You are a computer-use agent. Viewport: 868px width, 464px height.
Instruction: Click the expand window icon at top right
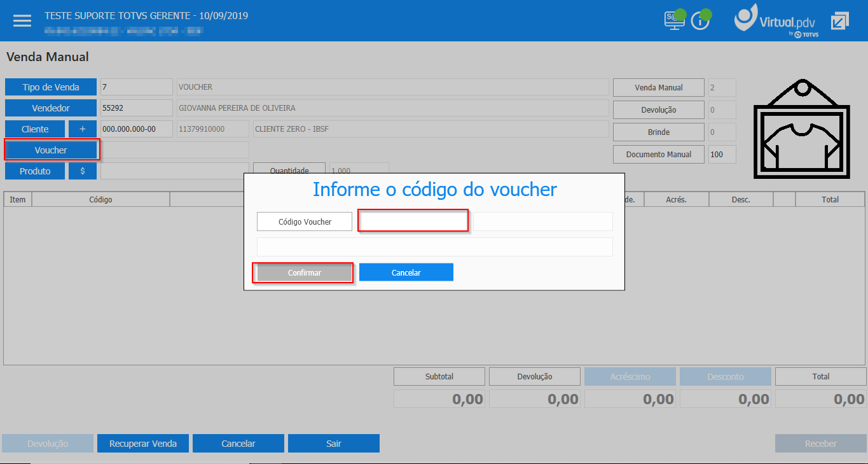(840, 20)
